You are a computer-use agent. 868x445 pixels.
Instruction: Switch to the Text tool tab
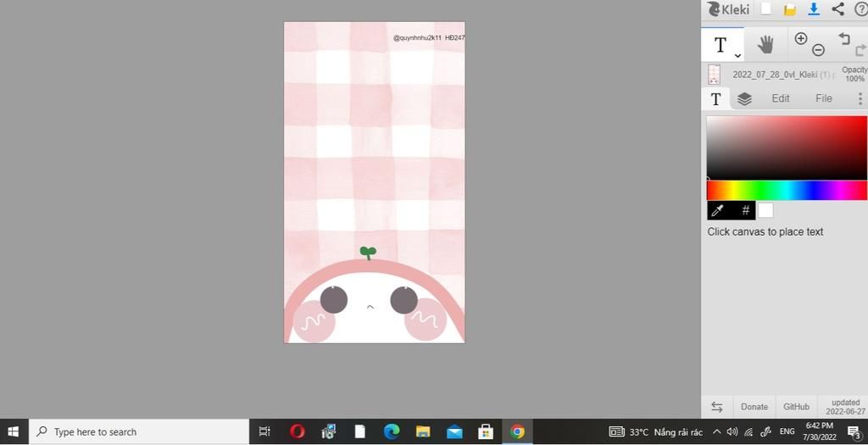tap(715, 99)
